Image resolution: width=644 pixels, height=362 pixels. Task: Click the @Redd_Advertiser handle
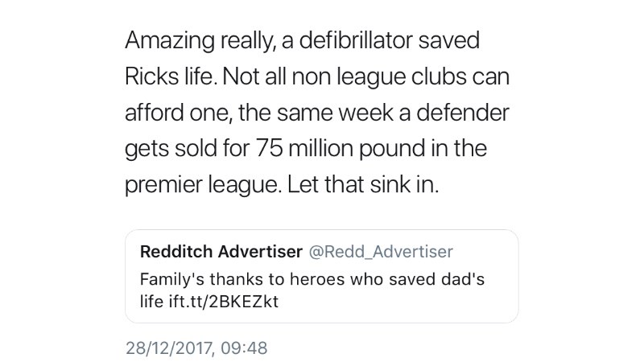point(382,252)
